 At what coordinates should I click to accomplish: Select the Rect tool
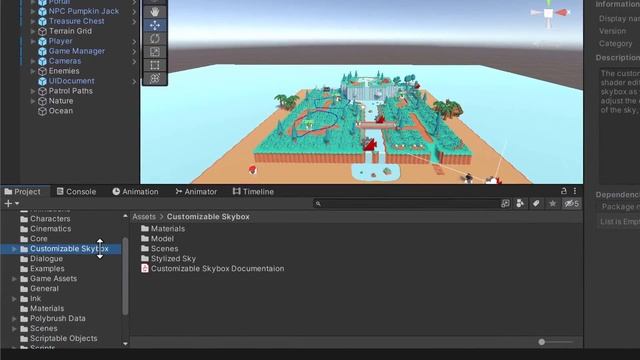point(155,65)
